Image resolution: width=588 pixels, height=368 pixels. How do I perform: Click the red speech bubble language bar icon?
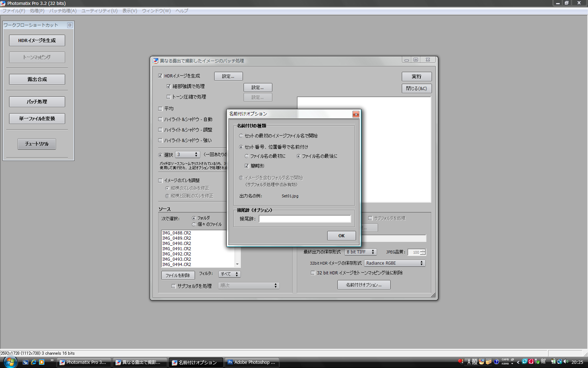(461, 362)
